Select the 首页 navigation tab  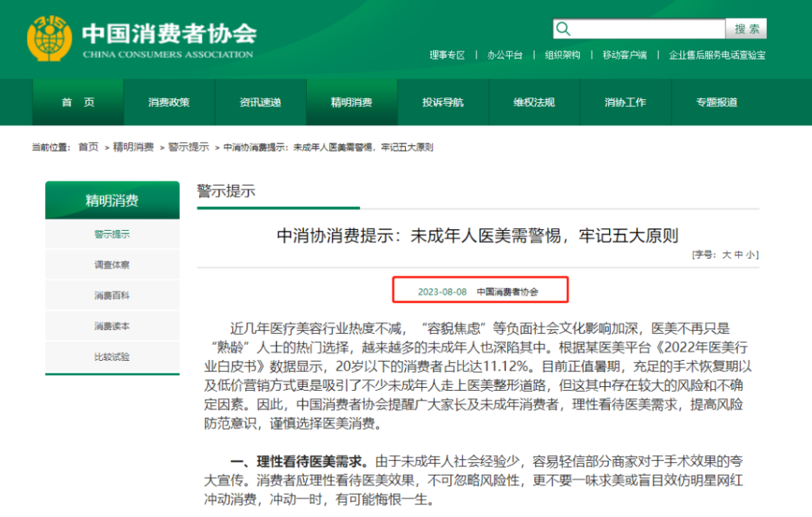(78, 102)
